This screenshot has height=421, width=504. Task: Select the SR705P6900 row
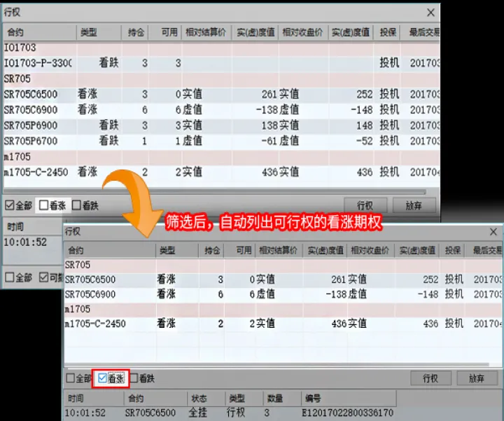(221, 125)
